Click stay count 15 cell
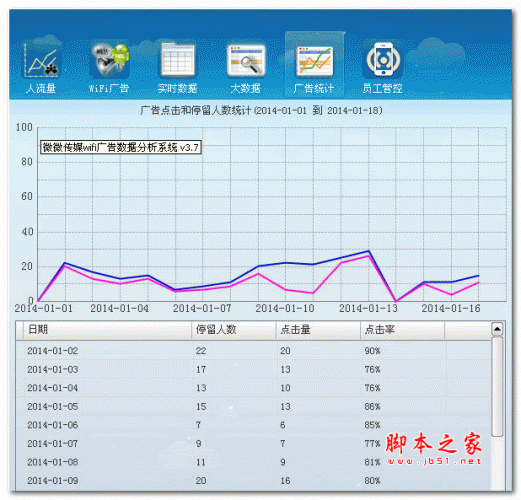 201,406
